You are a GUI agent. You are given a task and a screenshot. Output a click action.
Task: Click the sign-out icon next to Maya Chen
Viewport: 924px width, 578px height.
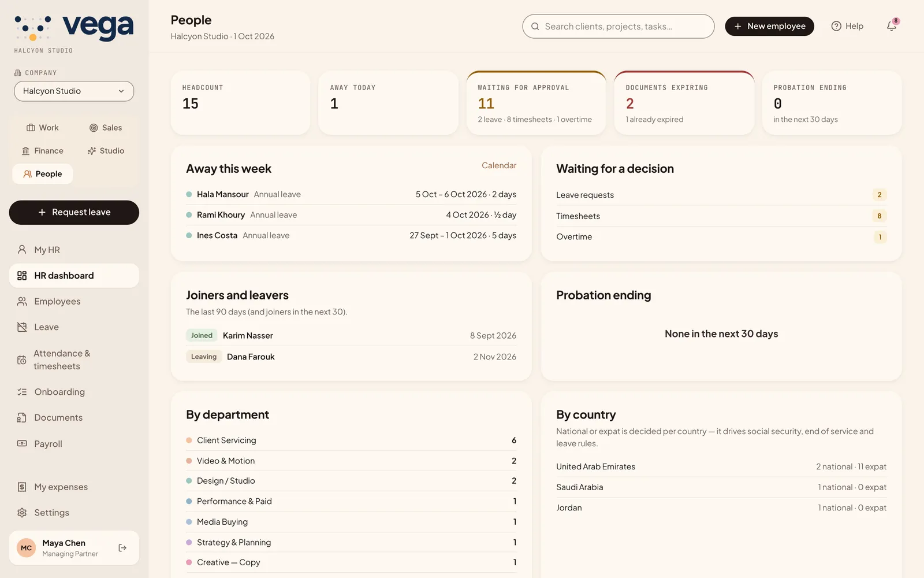pos(122,548)
